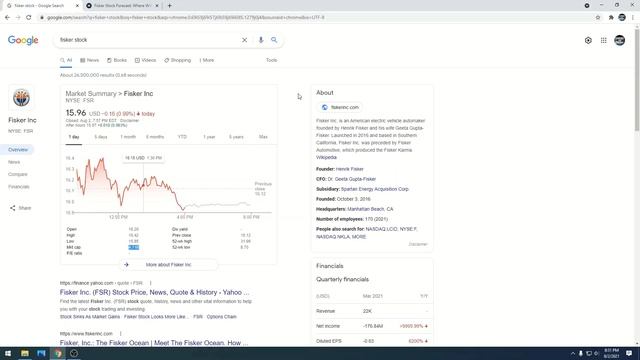
Task: Open a new browser tab
Action: click(169, 6)
